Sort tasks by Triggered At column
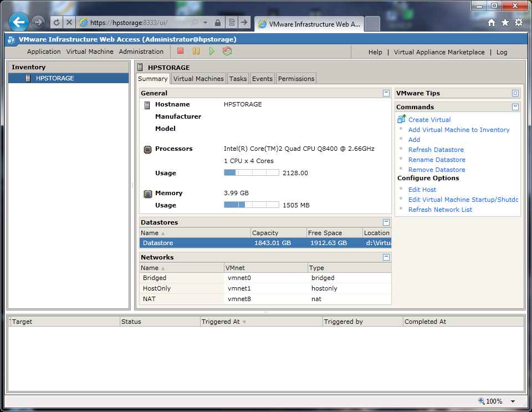 (x=261, y=322)
